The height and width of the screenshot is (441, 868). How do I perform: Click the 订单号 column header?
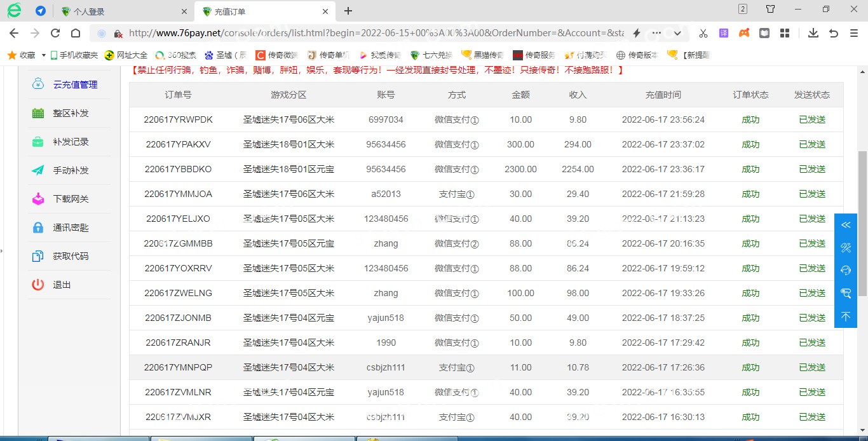tap(178, 95)
